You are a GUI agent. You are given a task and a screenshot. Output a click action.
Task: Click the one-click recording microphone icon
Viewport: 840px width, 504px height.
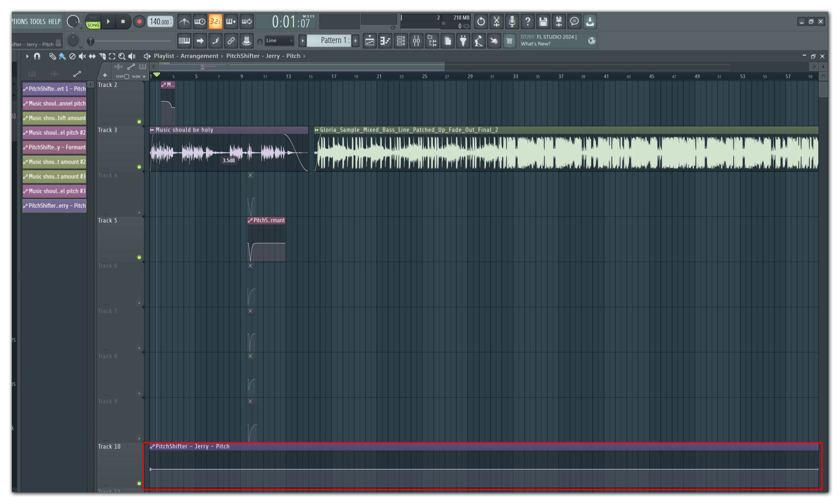512,21
